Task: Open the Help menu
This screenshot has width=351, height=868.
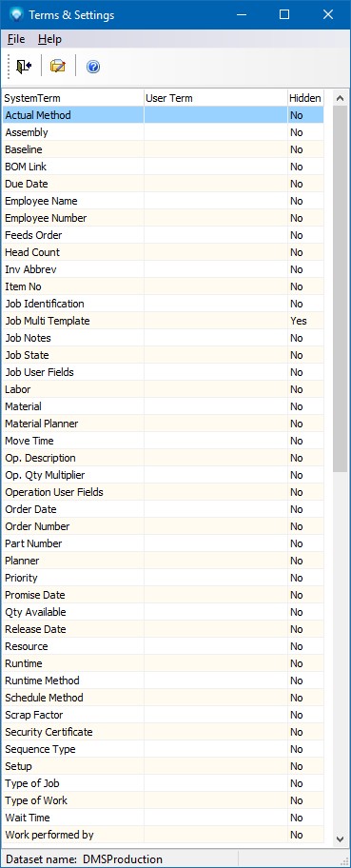Action: 49,39
